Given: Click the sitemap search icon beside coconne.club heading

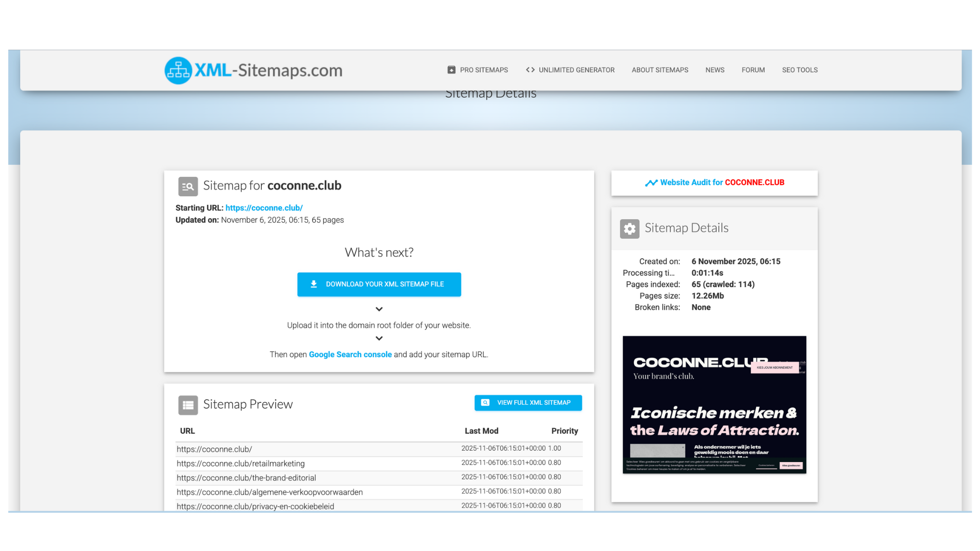Looking at the screenshot, I should pyautogui.click(x=188, y=187).
